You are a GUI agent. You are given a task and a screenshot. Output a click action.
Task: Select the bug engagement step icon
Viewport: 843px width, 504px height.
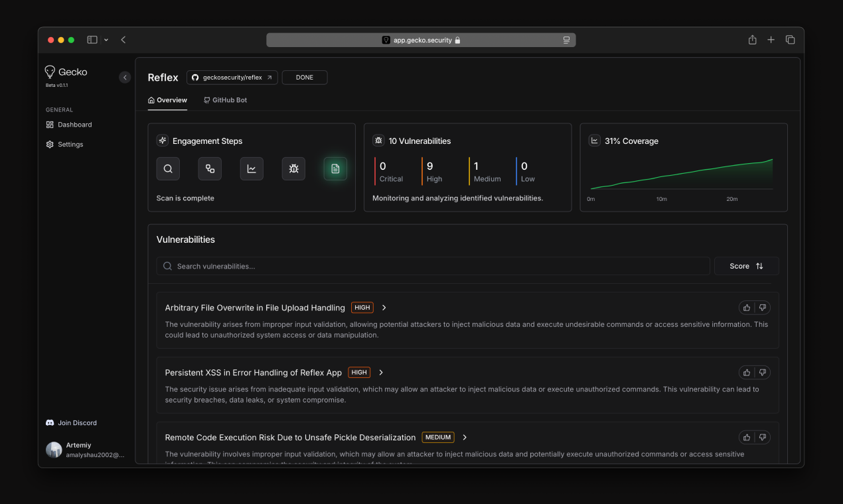point(293,168)
